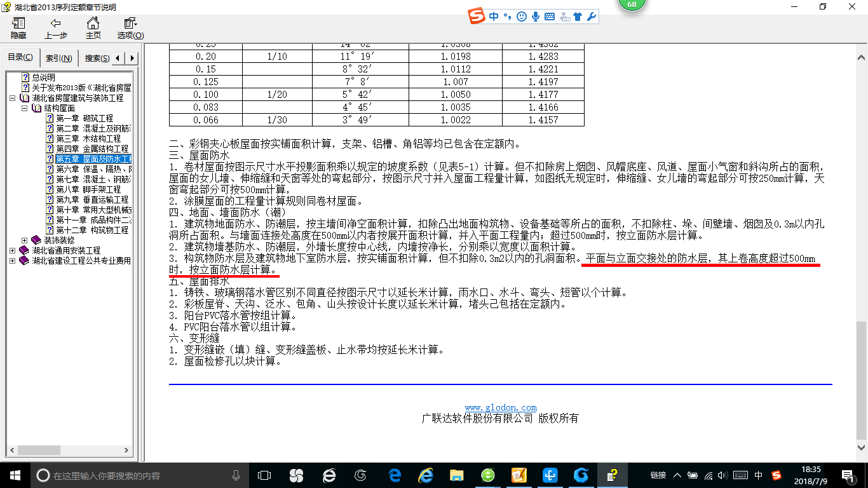Screen dimensions: 868x488
Task: Open the Windows Start menu
Action: coord(15,475)
